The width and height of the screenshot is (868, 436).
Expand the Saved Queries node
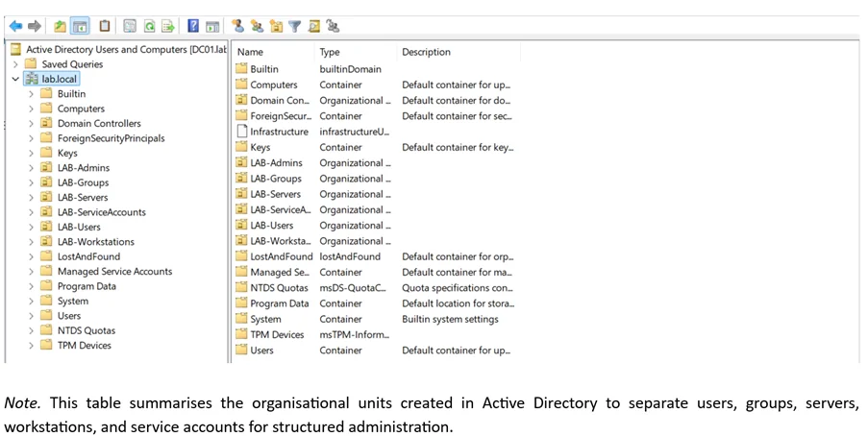(15, 64)
